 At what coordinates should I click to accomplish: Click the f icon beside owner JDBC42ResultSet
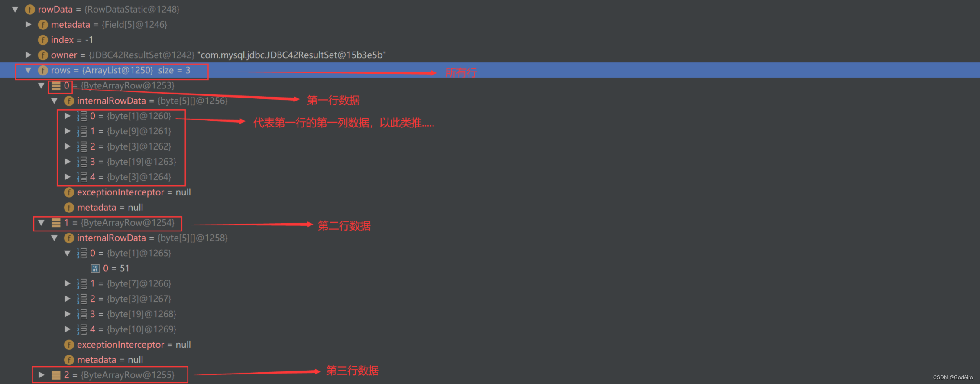tap(43, 55)
